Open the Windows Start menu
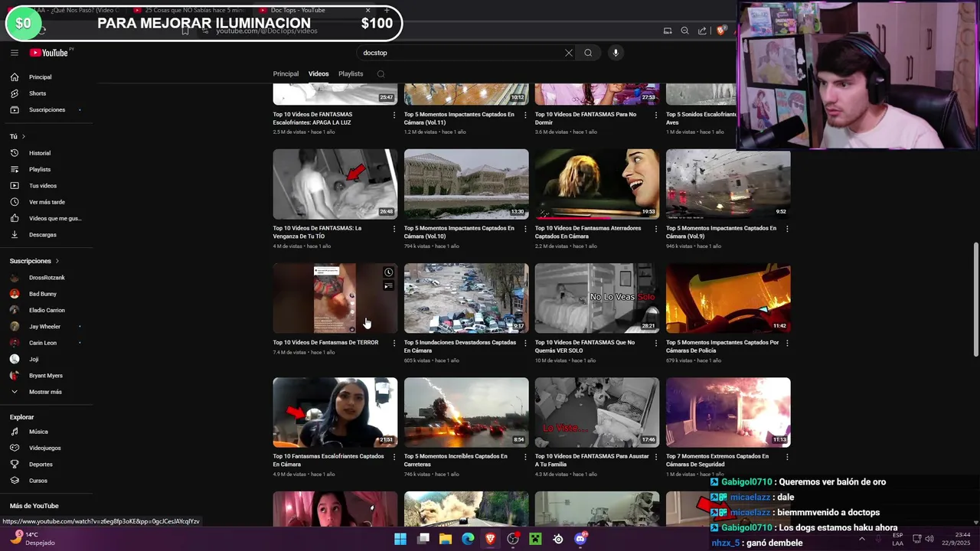The image size is (980, 551). (x=400, y=539)
